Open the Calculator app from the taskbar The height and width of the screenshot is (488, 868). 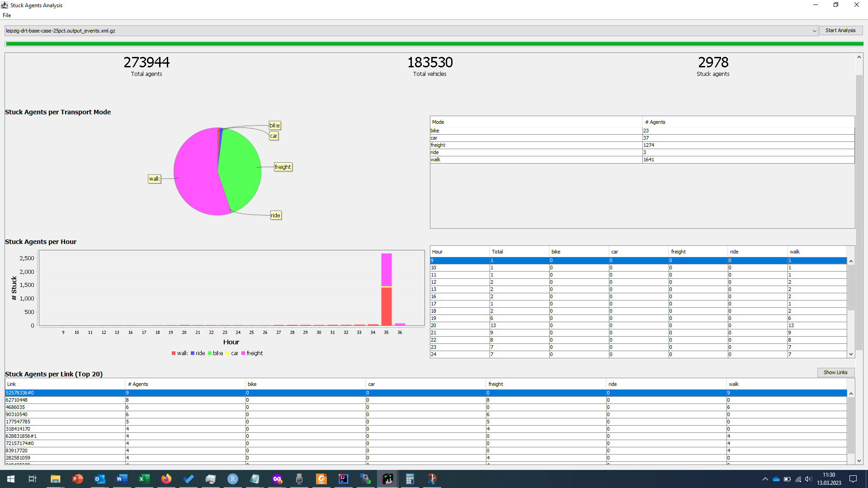pos(410,479)
